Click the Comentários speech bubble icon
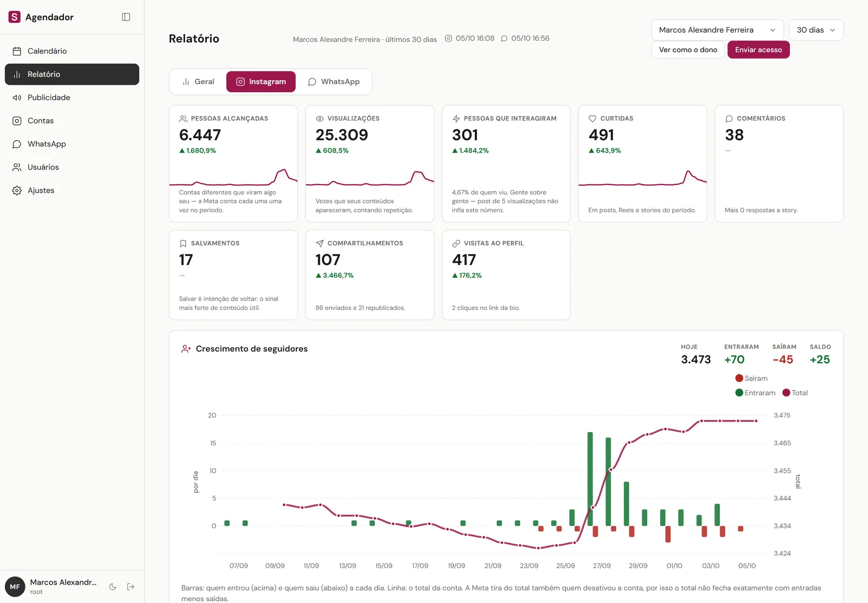 tap(729, 118)
